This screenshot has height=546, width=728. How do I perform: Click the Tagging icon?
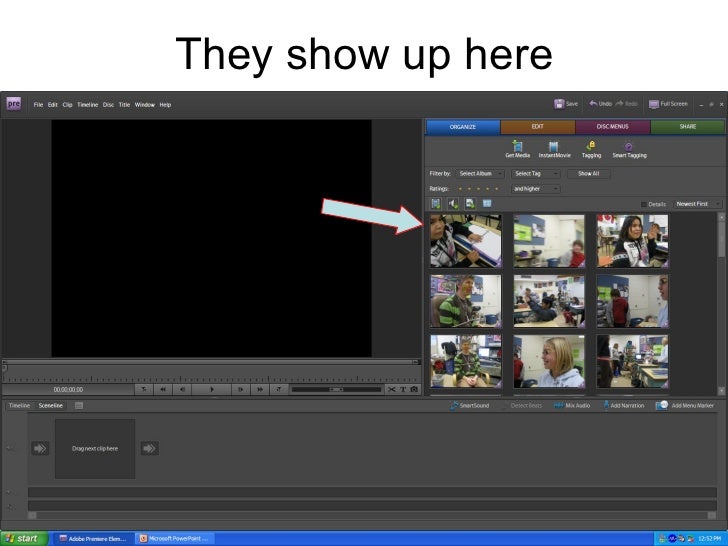point(591,147)
